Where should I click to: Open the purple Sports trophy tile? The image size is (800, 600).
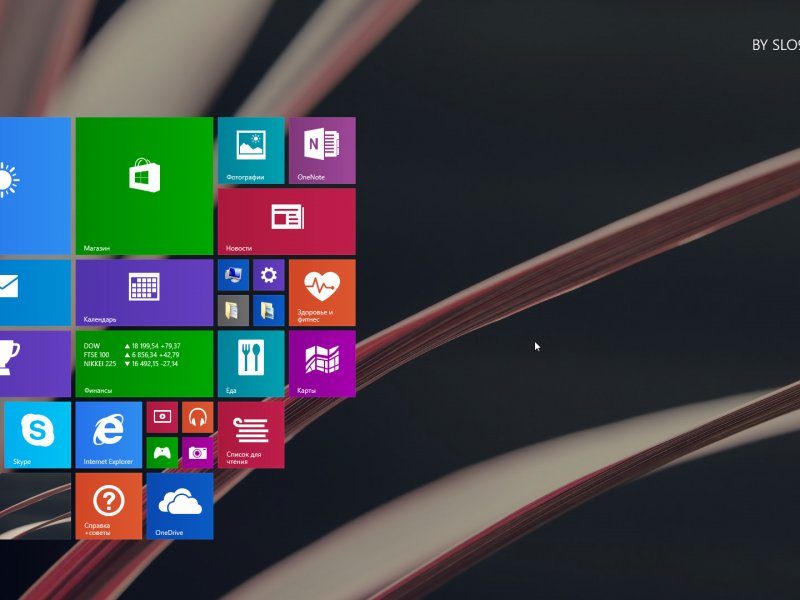tap(35, 364)
